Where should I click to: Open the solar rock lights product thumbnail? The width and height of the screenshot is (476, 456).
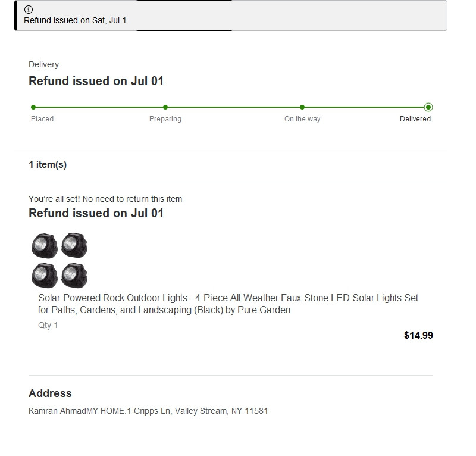[x=59, y=260]
